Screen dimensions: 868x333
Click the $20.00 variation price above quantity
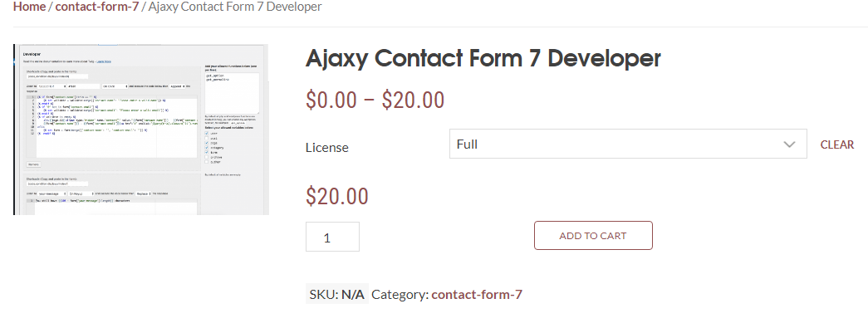tap(336, 197)
